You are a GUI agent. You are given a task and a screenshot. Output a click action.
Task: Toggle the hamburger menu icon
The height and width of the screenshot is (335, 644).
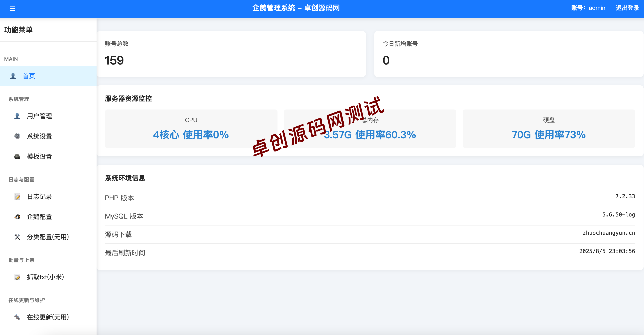pos(13,9)
